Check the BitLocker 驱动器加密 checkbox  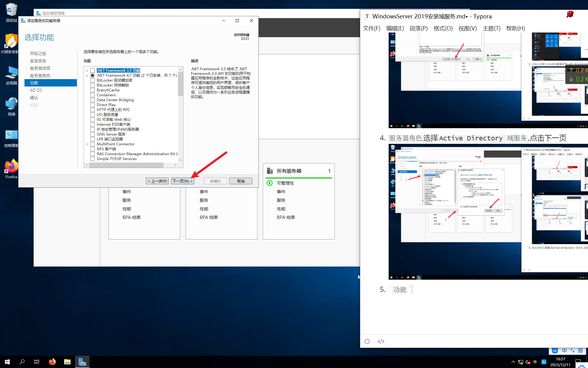click(x=92, y=80)
